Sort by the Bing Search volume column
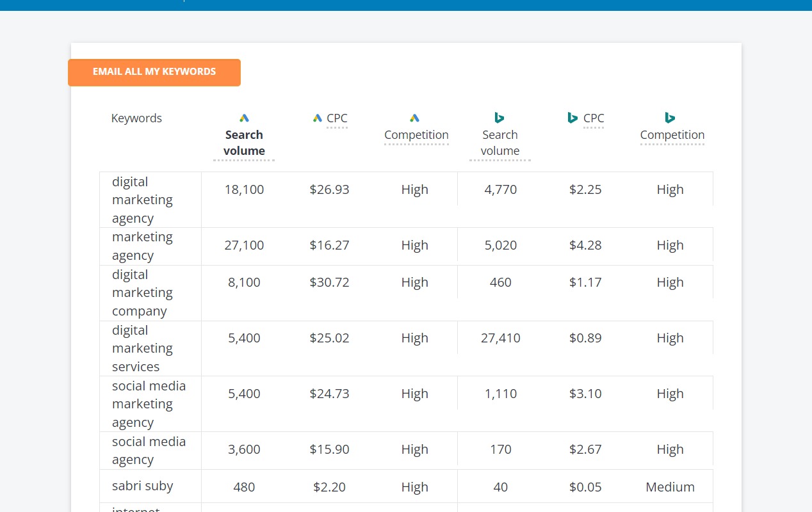Screen dimensions: 812x512 pyautogui.click(x=500, y=143)
